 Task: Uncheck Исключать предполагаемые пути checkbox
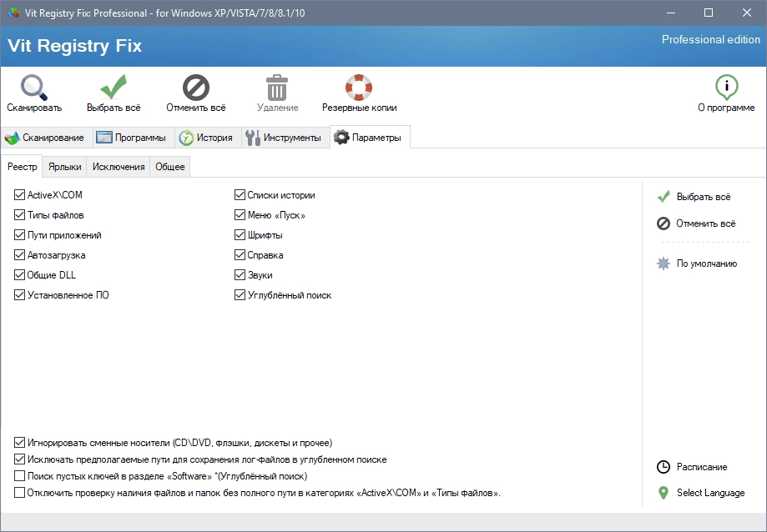(19, 459)
